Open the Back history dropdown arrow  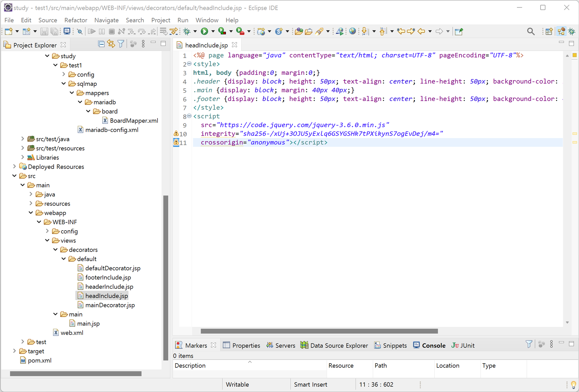tap(430, 31)
